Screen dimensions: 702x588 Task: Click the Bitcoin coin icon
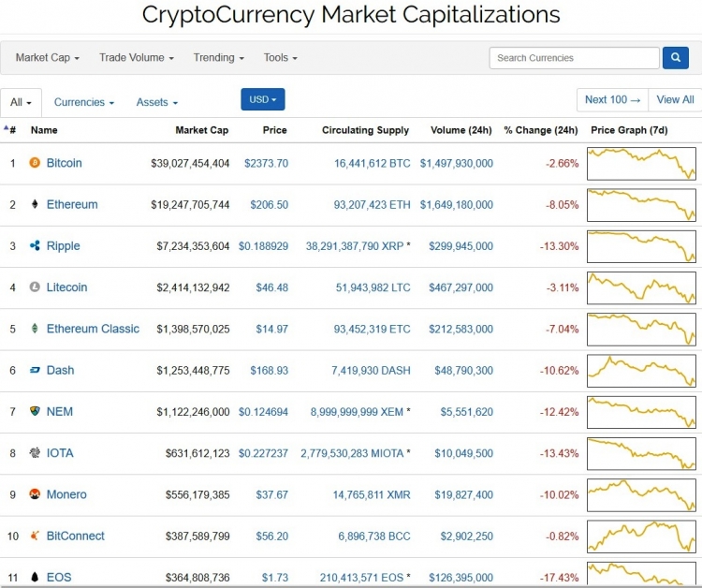point(35,163)
